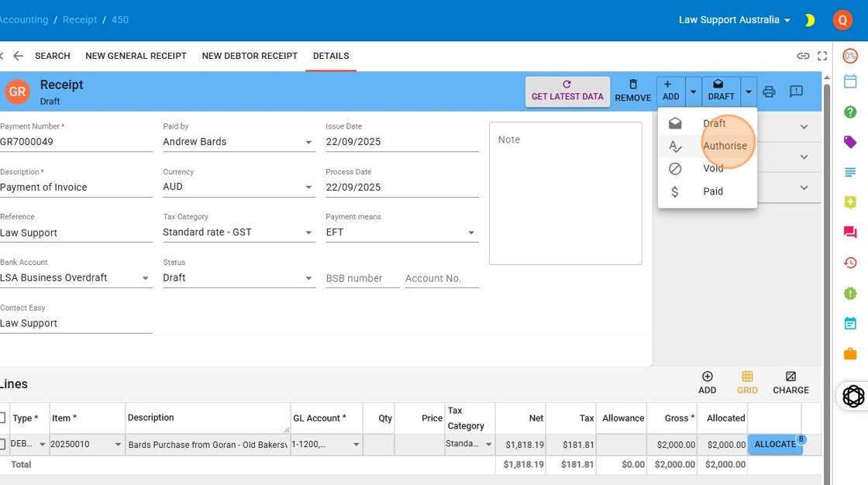Click the Remove trash icon

point(632,91)
